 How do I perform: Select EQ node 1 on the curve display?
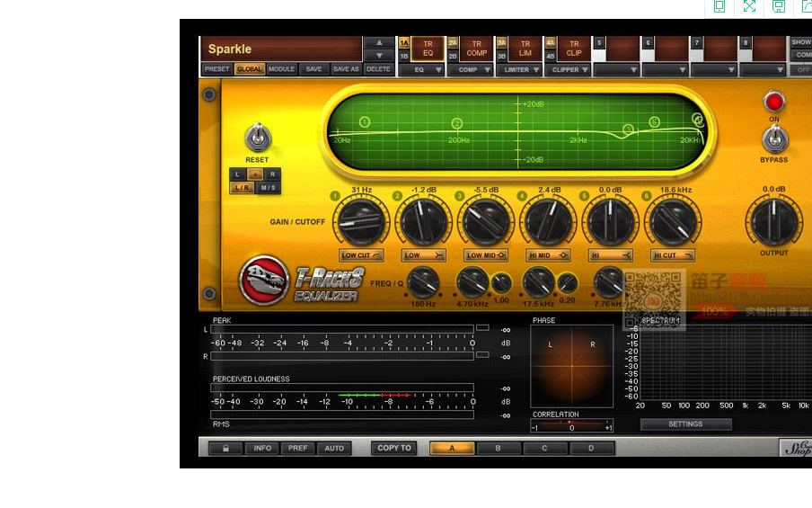(x=364, y=121)
